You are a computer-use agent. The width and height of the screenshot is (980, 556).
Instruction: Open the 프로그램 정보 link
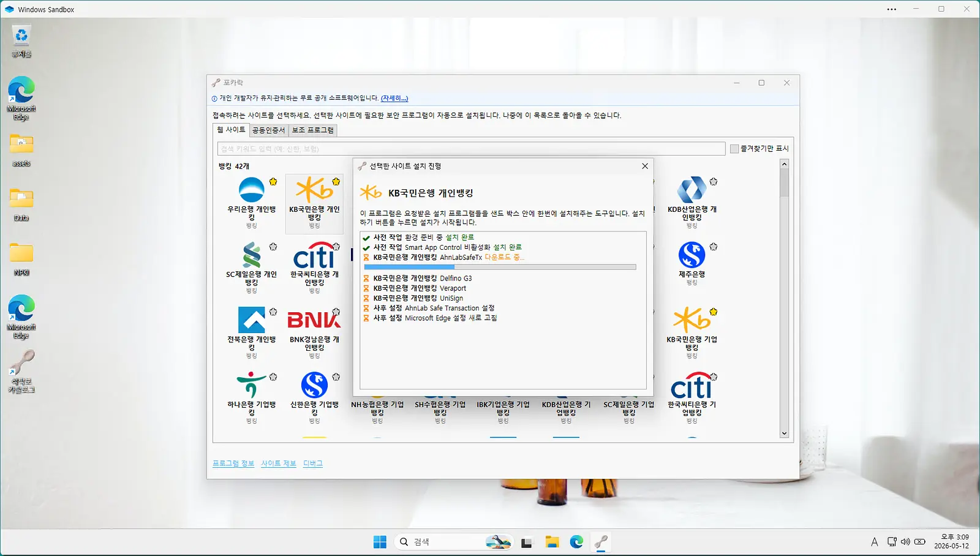click(x=233, y=464)
